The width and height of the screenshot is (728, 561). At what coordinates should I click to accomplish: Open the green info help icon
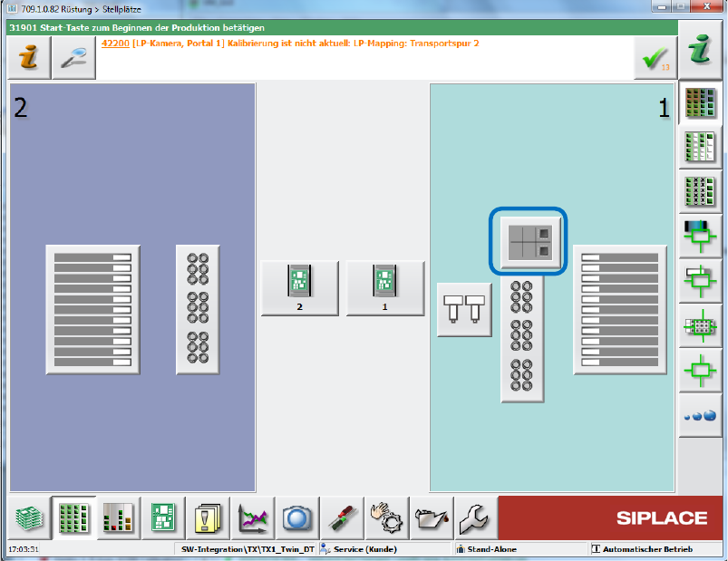(x=701, y=50)
